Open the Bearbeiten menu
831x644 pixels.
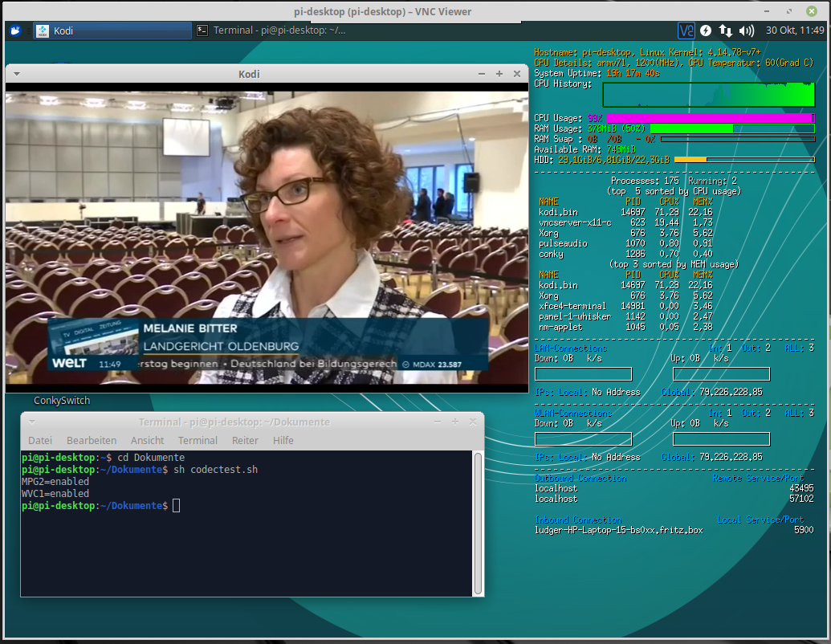coord(92,440)
